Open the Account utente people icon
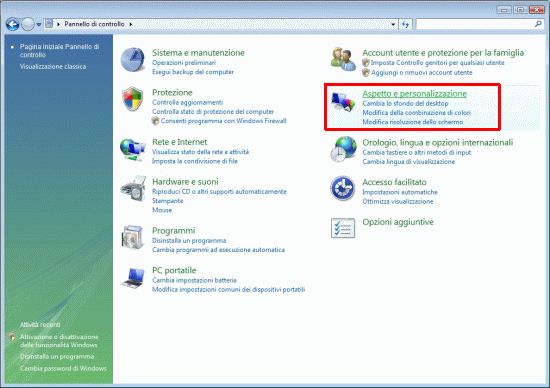Screen dimensions: 550x388 tap(343, 59)
